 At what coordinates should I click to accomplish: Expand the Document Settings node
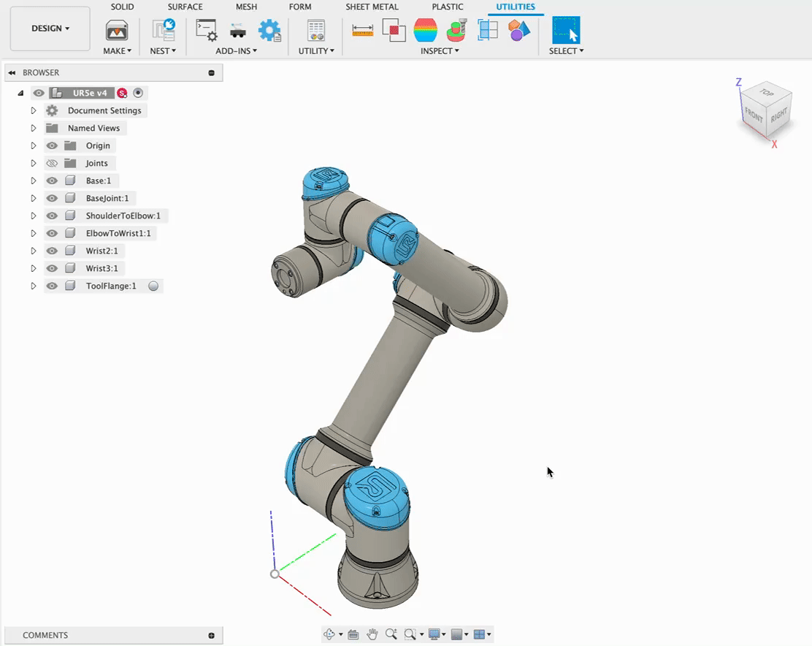[33, 110]
